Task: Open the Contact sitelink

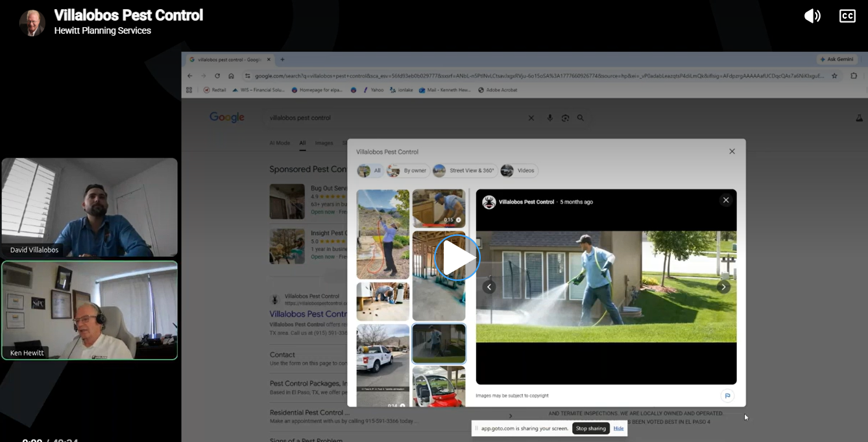Action: (282, 355)
